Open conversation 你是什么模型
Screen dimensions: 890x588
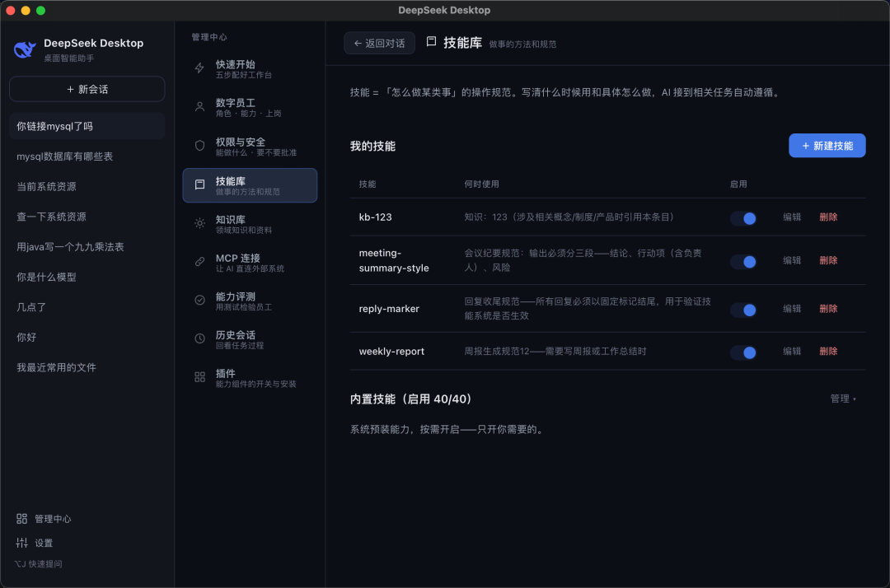(87, 277)
